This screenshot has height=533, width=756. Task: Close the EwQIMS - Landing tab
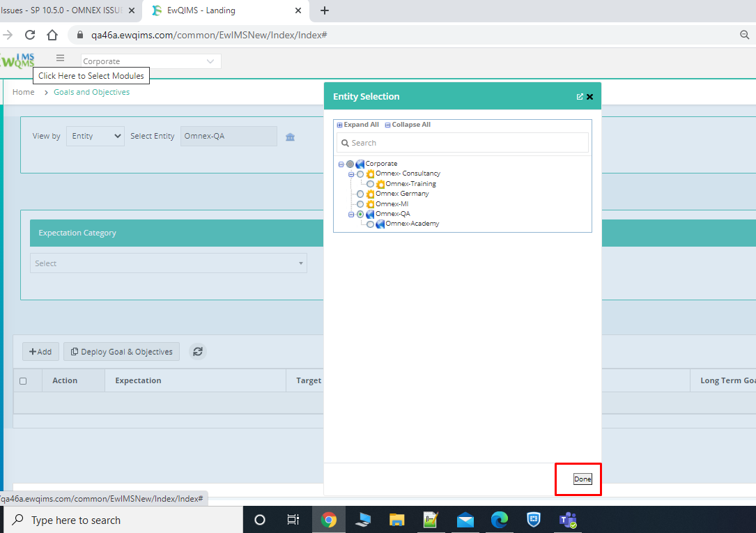click(298, 10)
